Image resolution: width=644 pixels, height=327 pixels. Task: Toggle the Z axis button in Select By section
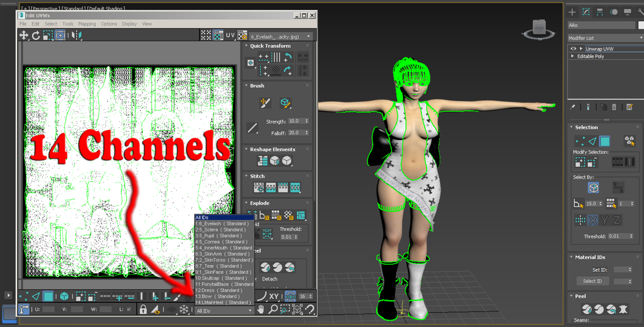(x=617, y=220)
